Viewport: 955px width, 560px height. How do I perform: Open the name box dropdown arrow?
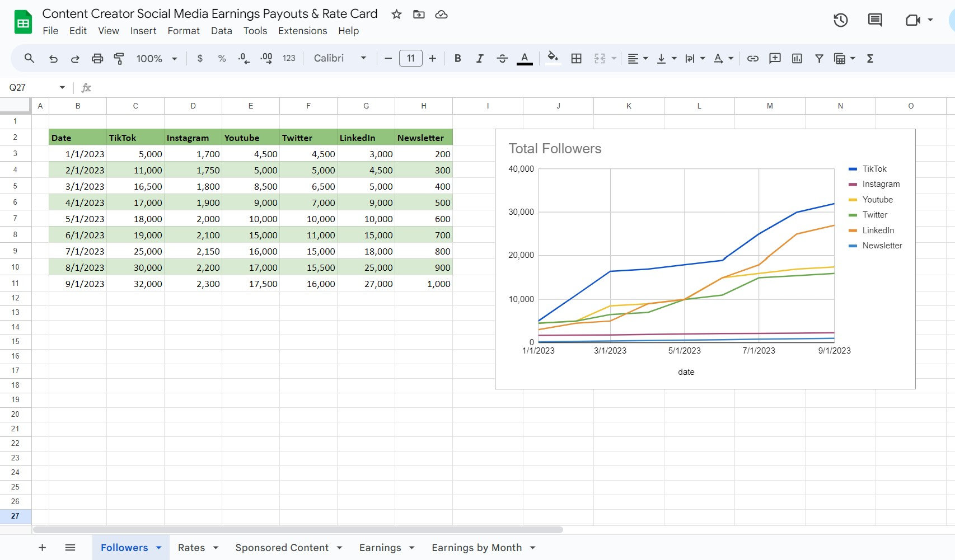point(62,87)
